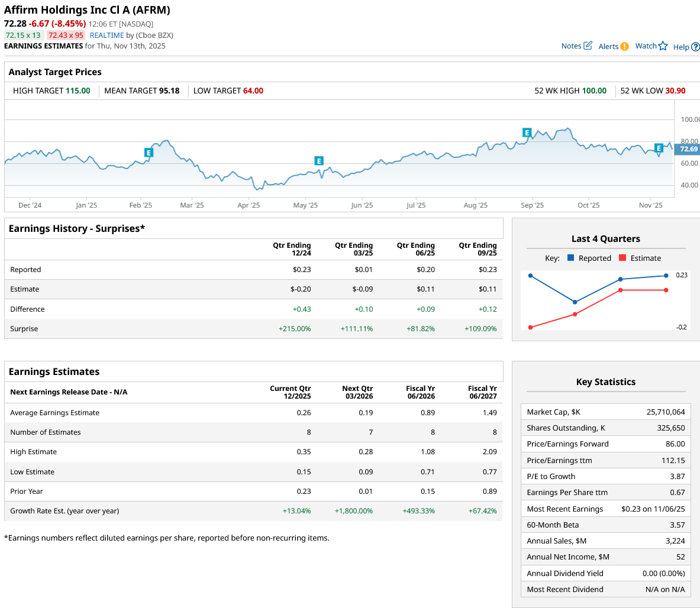Click the Price/Earnings Forward value 86.00
The width and height of the screenshot is (700, 608).
click(x=675, y=444)
